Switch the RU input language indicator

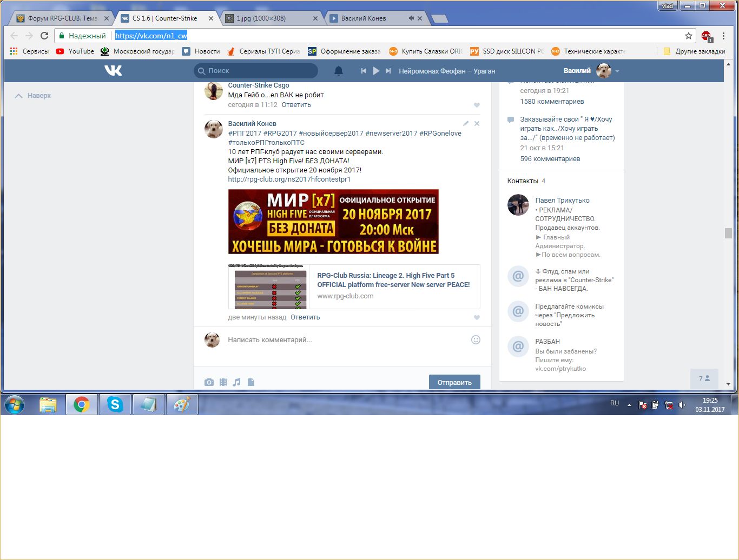[x=615, y=403]
